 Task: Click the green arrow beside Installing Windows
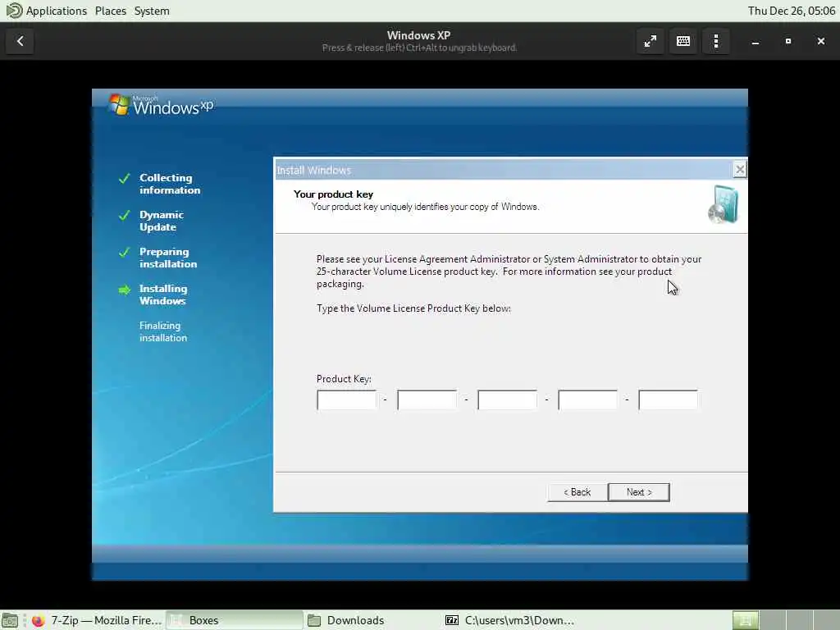click(125, 290)
